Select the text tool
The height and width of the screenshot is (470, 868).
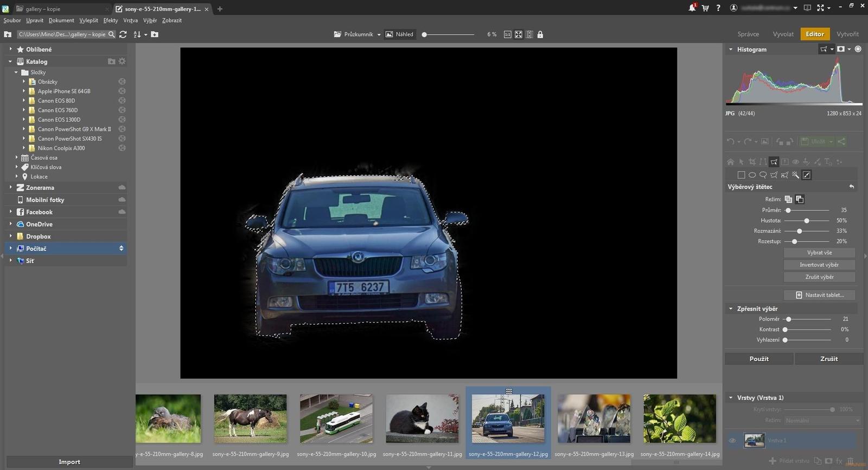828,162
